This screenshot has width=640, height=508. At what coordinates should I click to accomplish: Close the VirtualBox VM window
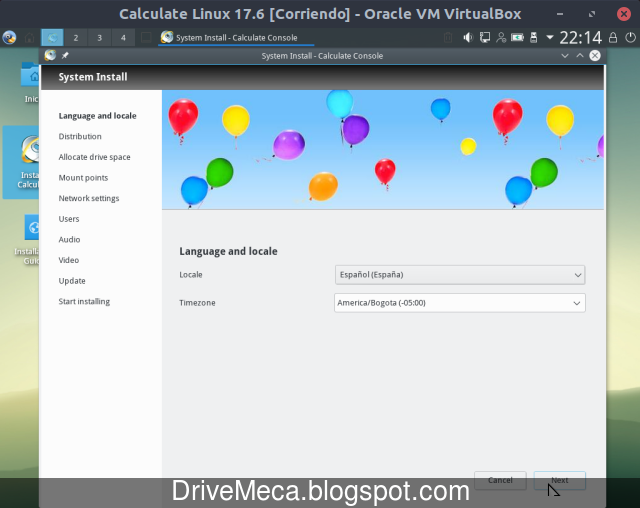tap(624, 14)
